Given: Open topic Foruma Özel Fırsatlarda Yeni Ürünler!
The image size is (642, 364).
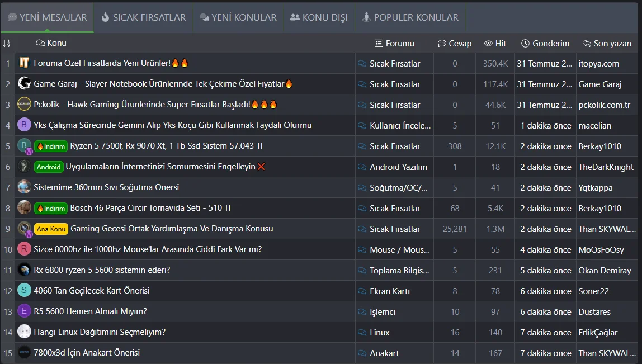Looking at the screenshot, I should click(111, 63).
